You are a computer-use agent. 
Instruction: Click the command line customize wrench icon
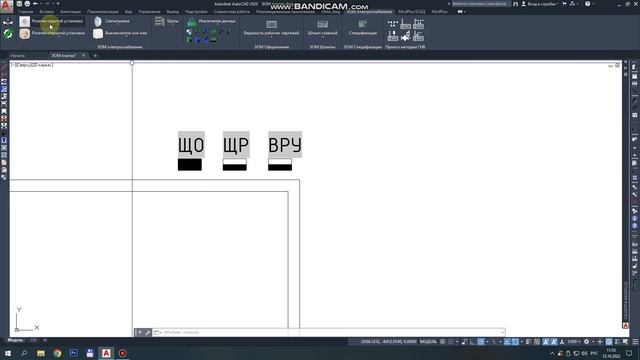pos(148,333)
